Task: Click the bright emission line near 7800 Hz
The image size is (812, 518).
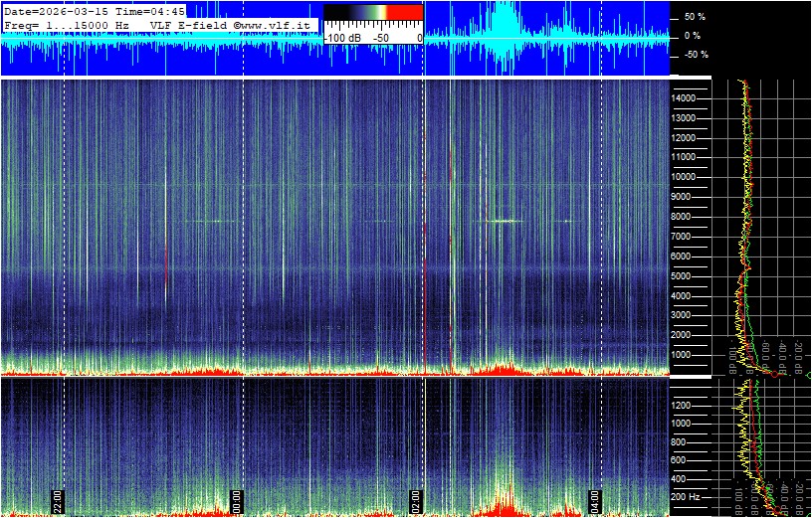Action: (505, 221)
